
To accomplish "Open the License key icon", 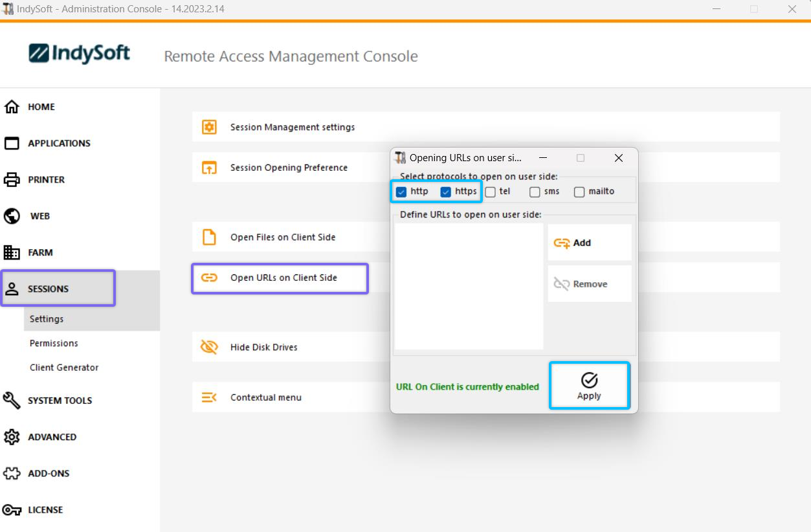I will pos(12,510).
